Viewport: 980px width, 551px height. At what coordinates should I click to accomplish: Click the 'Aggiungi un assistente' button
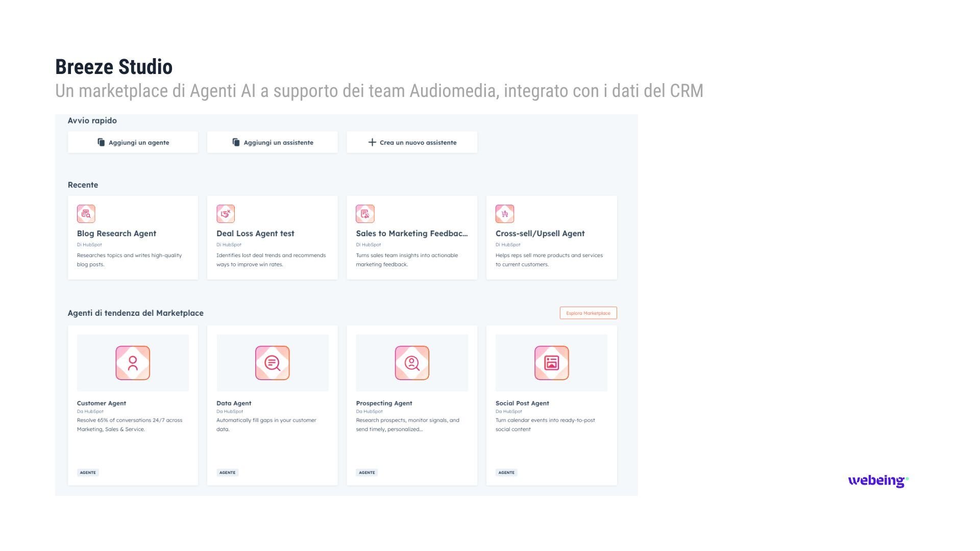(x=272, y=142)
